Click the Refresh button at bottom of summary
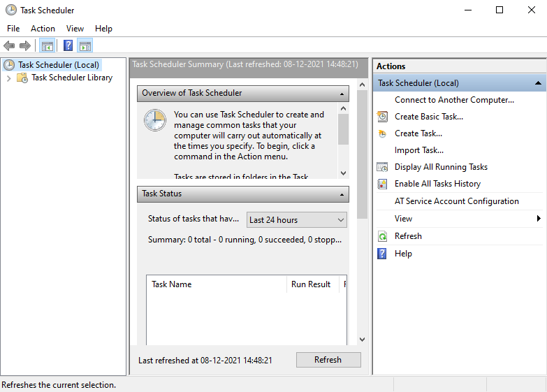The image size is (547, 392). click(328, 360)
